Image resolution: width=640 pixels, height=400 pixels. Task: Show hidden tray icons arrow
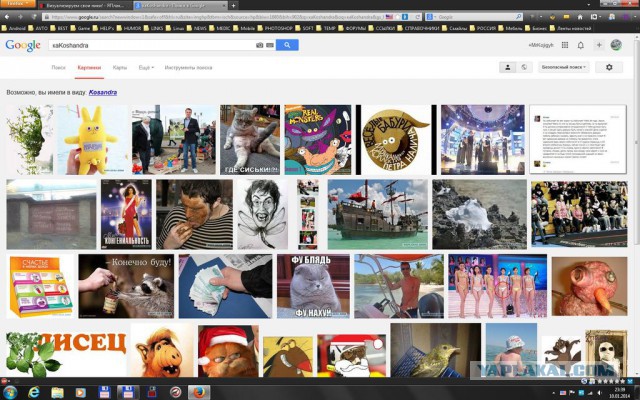pyautogui.click(x=553, y=392)
